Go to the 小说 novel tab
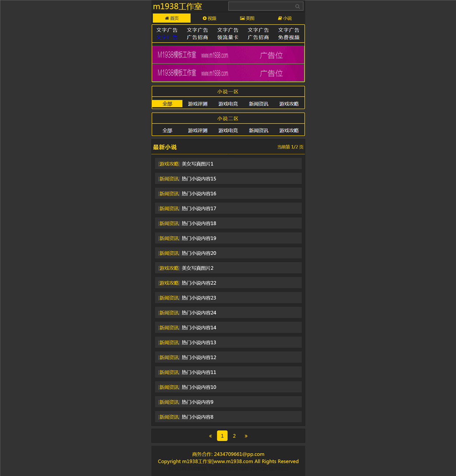Viewport: 456px width, 476px height. tap(285, 18)
